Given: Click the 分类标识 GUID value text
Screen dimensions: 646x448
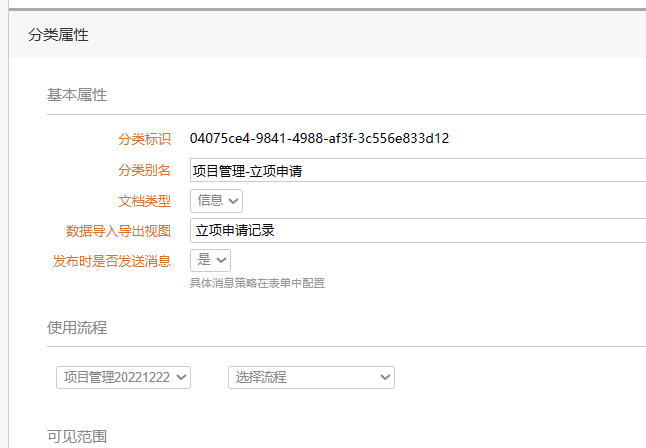Looking at the screenshot, I should tap(319, 138).
